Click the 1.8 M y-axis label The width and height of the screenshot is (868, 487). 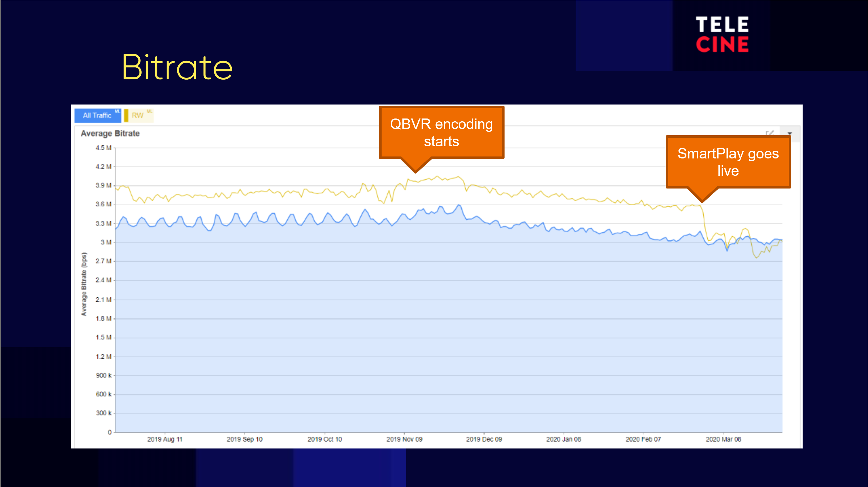point(103,318)
